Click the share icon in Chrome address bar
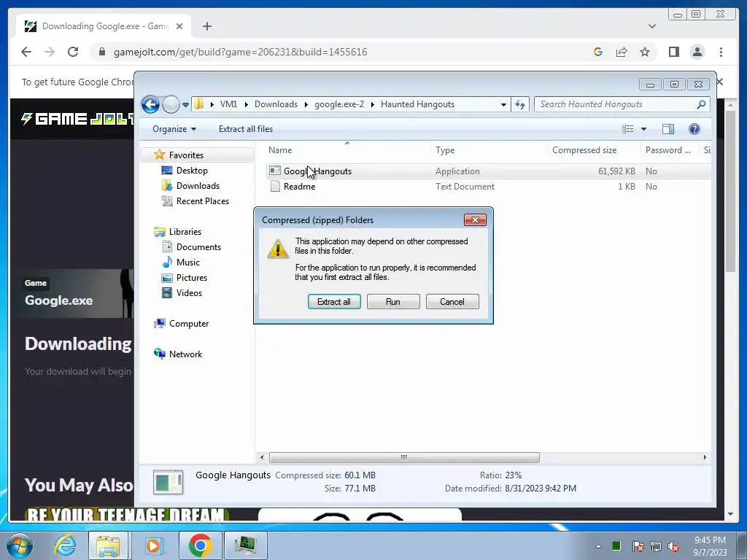Viewport: 747px width, 560px height. (622, 52)
